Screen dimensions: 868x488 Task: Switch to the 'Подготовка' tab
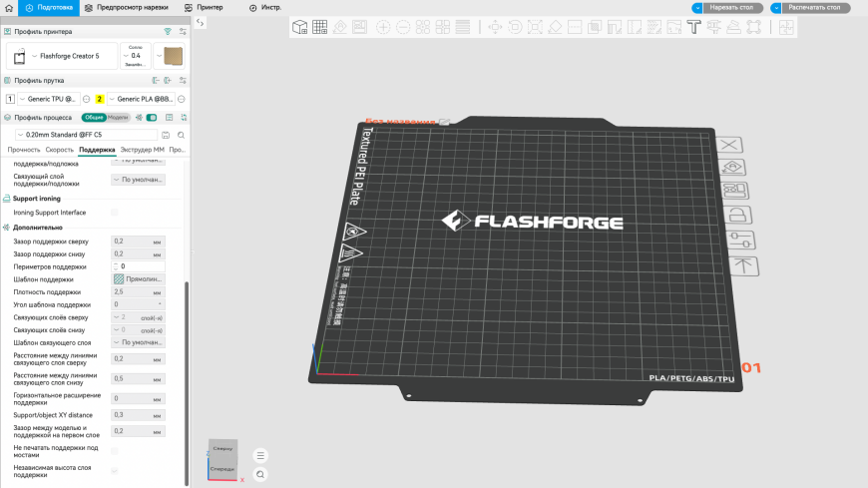click(x=49, y=8)
